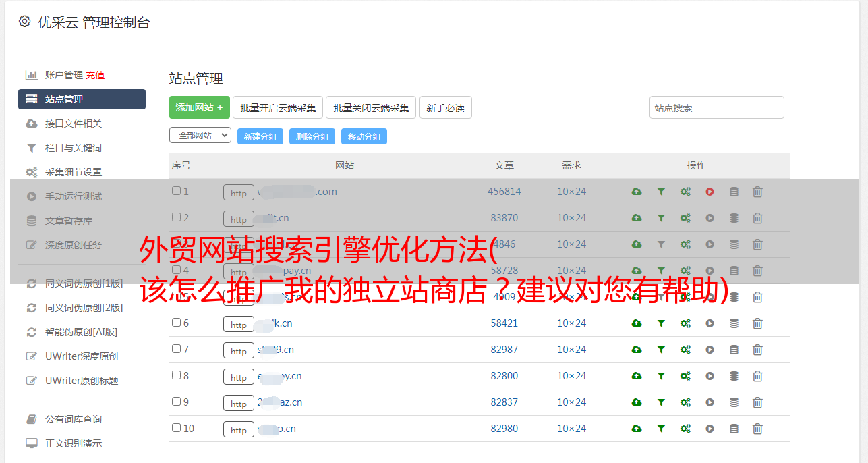
Task: Click the trash icon in row 8
Action: [x=757, y=376]
